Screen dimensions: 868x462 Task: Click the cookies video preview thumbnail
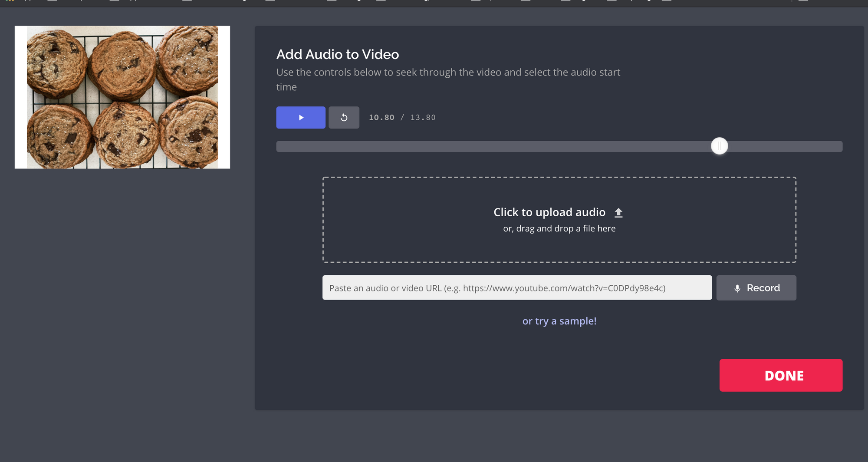[122, 97]
